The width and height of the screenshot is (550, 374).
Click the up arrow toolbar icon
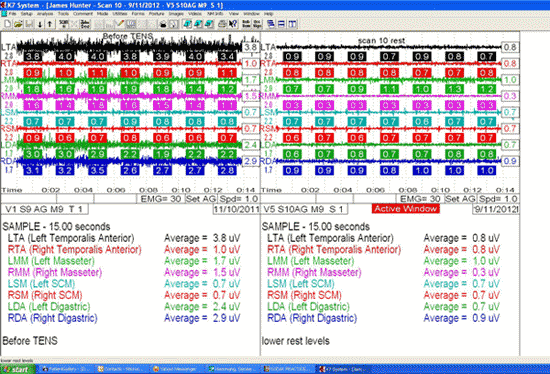tap(50, 24)
